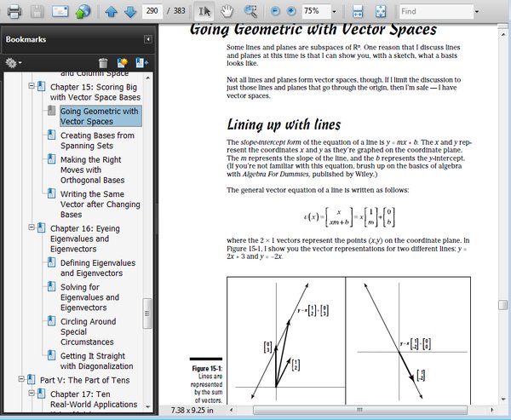Viewport: 511px width, 420px height.
Task: Activate the Hand pan tool
Action: pos(227,12)
